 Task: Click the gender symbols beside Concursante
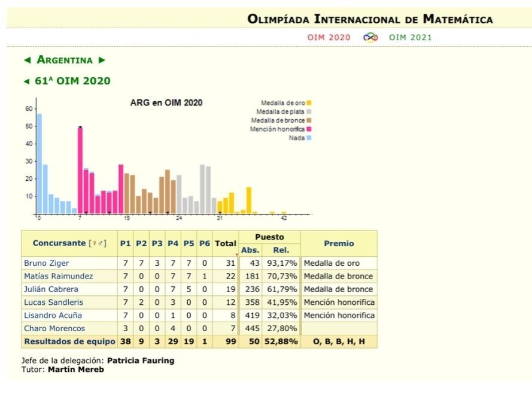(x=98, y=243)
